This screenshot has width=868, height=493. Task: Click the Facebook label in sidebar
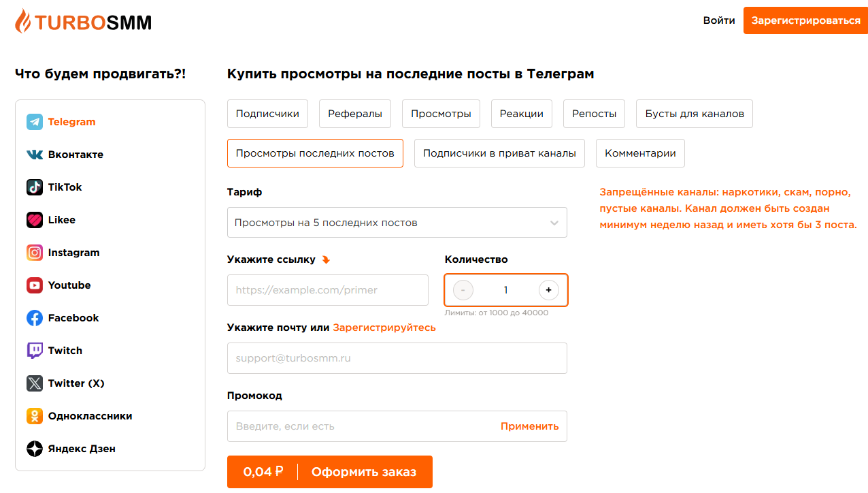73,318
